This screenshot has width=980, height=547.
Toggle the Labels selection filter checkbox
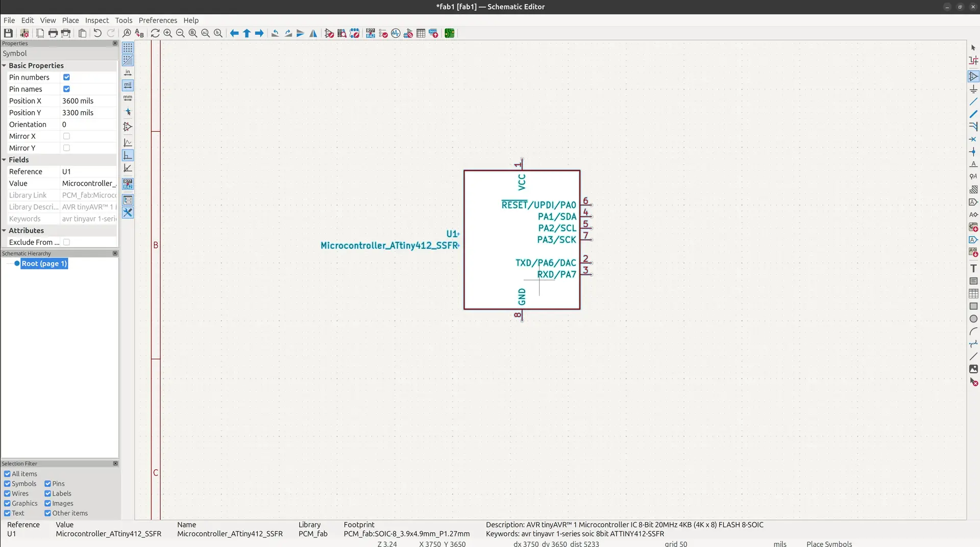(47, 493)
